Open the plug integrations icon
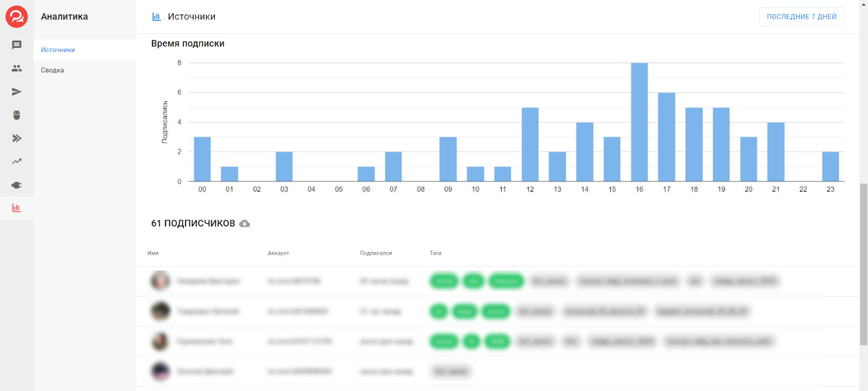868x391 pixels. pos(16,185)
